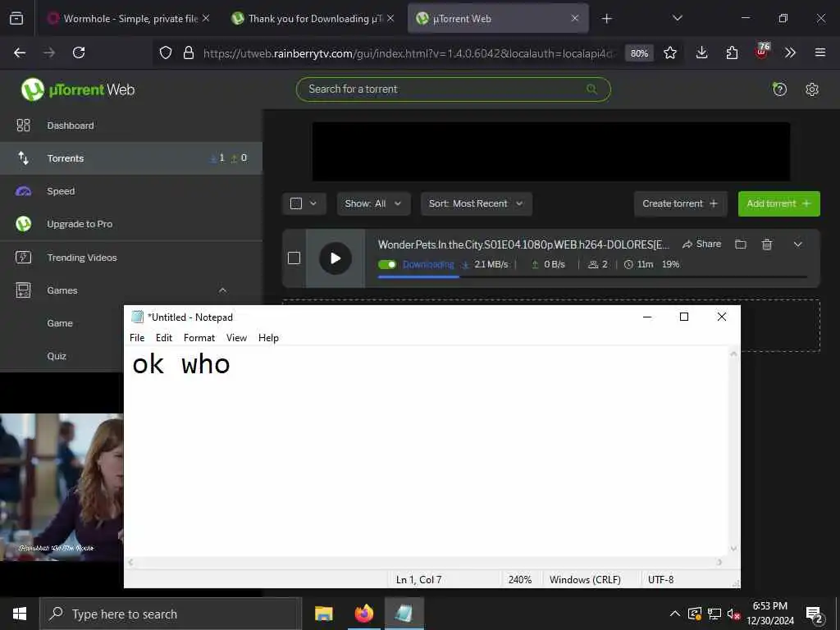Click the muted speaker tray icon
The width and height of the screenshot is (840, 630).
pos(733,614)
